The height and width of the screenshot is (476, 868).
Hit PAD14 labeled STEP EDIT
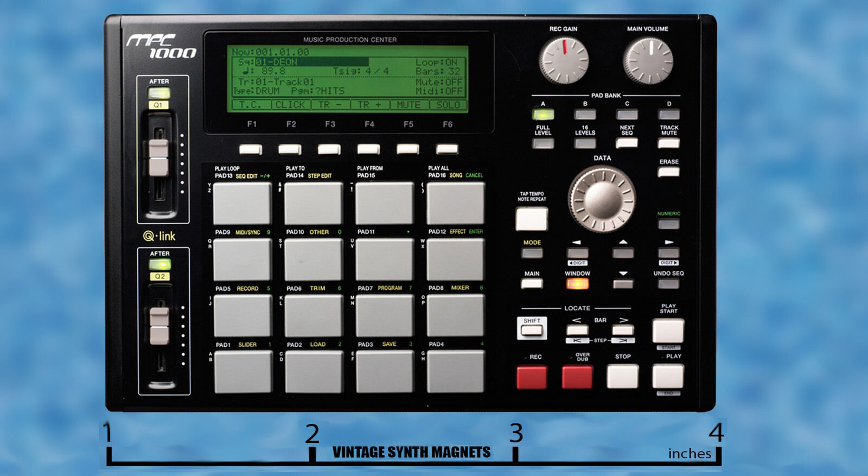click(x=314, y=203)
